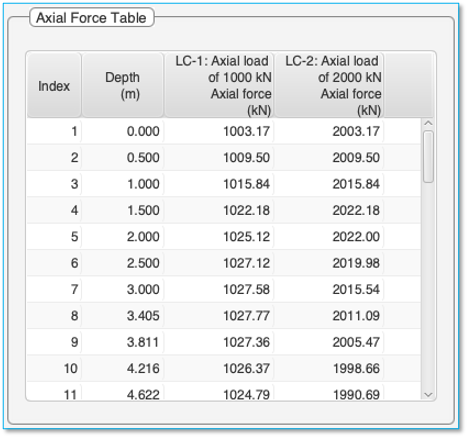Click the LC-2 Axial load column header
This screenshot has width=468, height=437.
[x=329, y=85]
